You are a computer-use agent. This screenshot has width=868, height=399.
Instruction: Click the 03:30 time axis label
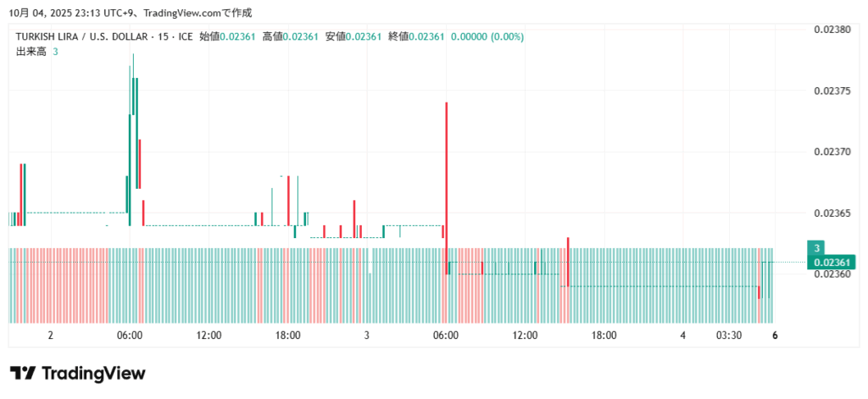728,335
